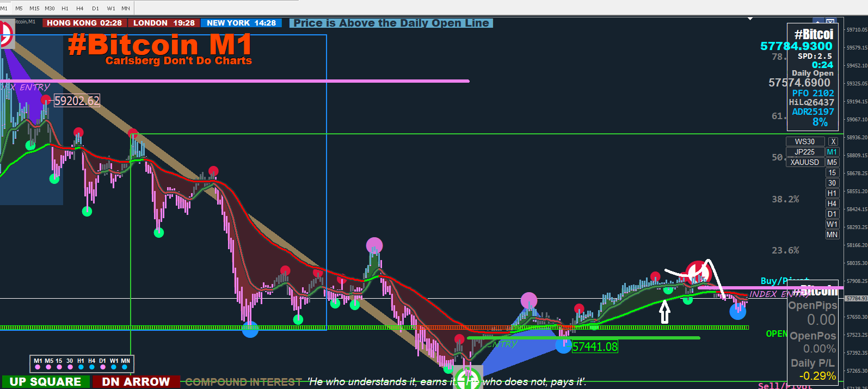Image resolution: width=868 pixels, height=389 pixels.
Task: Click the #Bitcoin M1 orange title
Action: tap(160, 44)
